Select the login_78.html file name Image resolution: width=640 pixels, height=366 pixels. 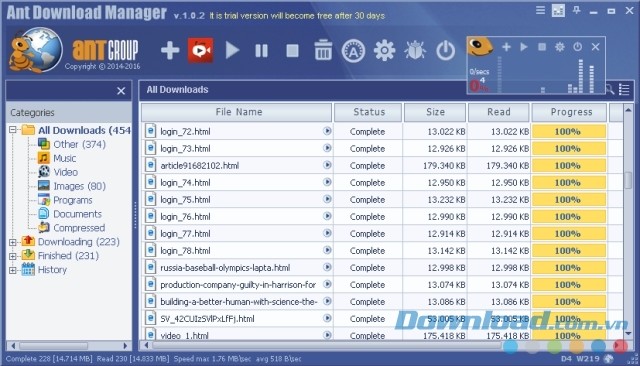click(x=185, y=251)
